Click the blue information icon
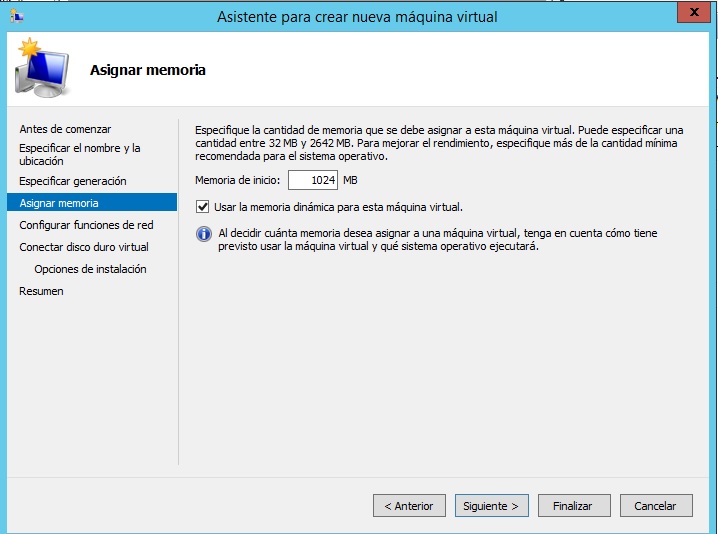Image resolution: width=718 pixels, height=534 pixels. (x=203, y=234)
